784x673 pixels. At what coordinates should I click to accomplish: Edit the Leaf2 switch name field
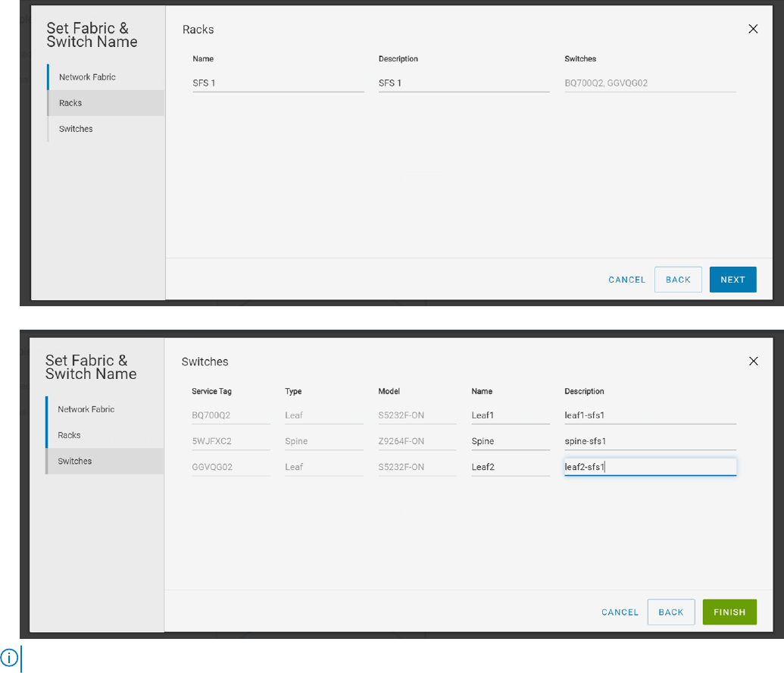click(511, 467)
